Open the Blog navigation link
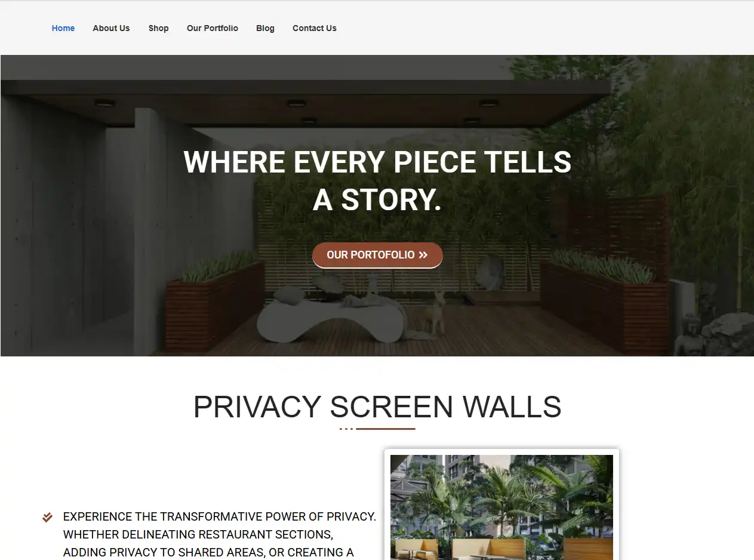 click(265, 28)
